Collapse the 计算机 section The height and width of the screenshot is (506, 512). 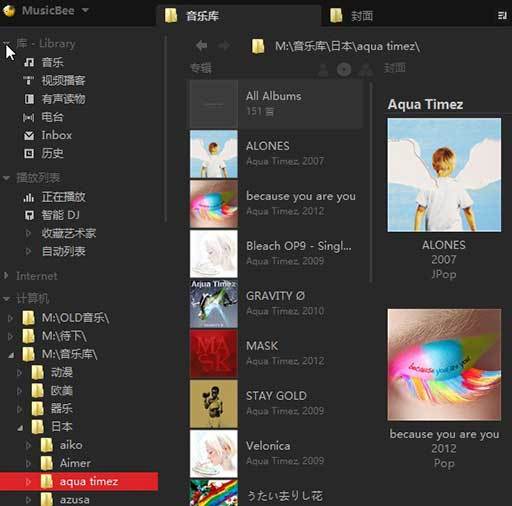coord(6,298)
